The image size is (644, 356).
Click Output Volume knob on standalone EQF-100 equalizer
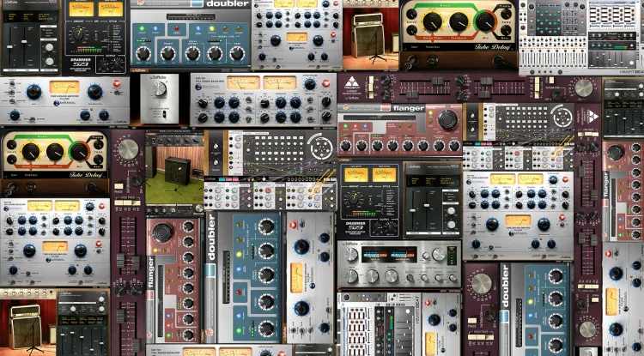(x=310, y=84)
